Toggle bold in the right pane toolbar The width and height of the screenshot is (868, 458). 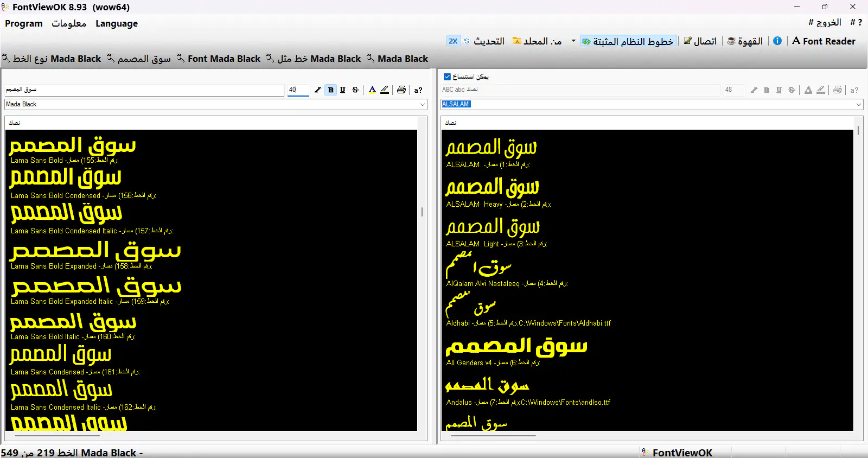click(x=767, y=90)
